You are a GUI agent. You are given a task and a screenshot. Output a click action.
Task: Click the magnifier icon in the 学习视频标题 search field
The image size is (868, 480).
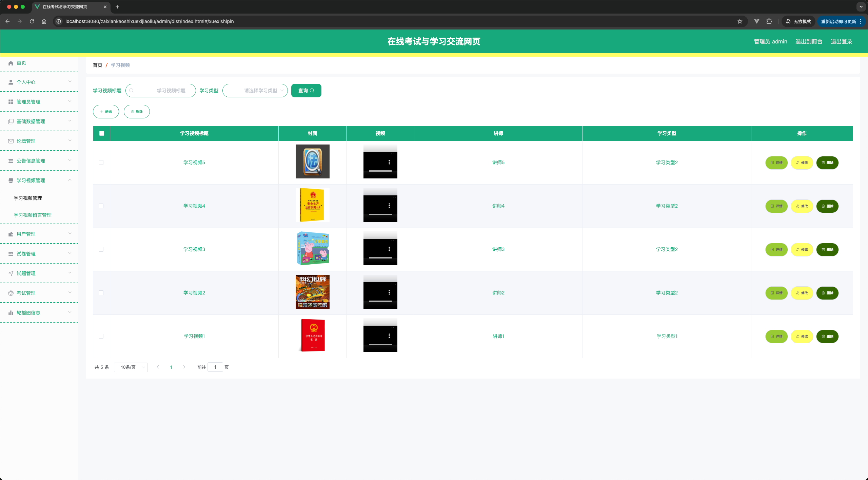(x=132, y=91)
